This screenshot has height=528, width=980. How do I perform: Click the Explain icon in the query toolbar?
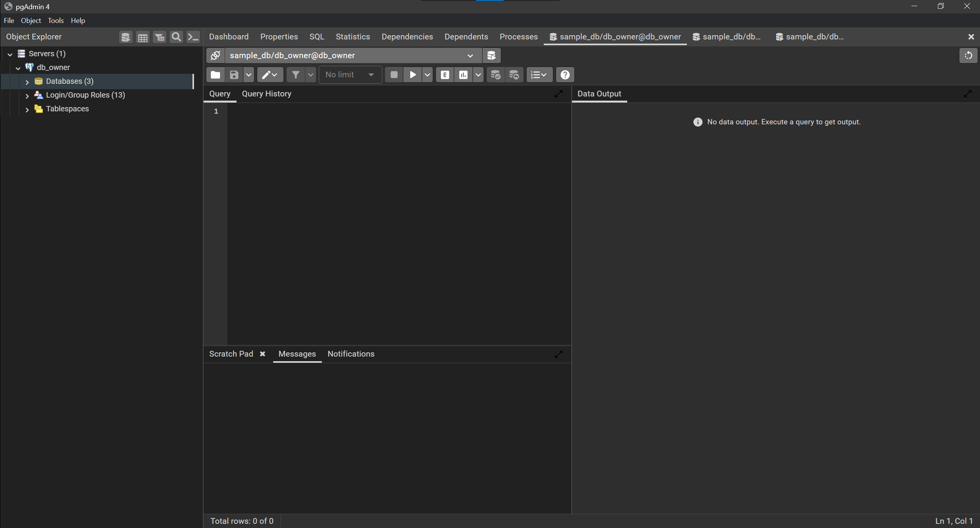click(x=444, y=75)
